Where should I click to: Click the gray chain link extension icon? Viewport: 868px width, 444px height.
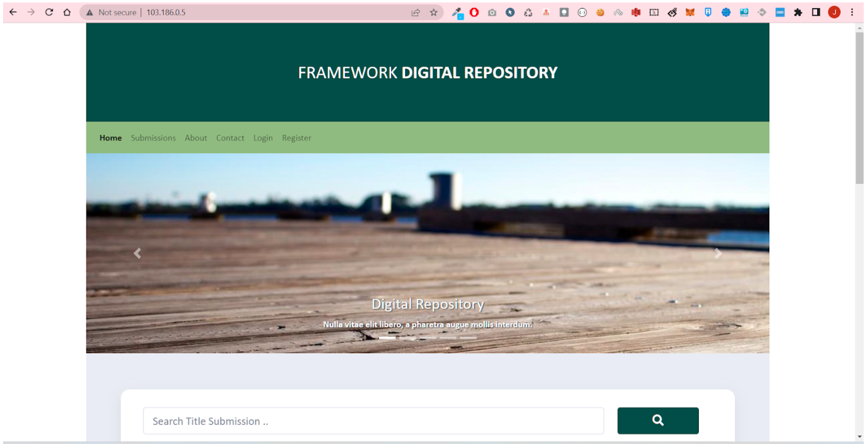point(618,12)
